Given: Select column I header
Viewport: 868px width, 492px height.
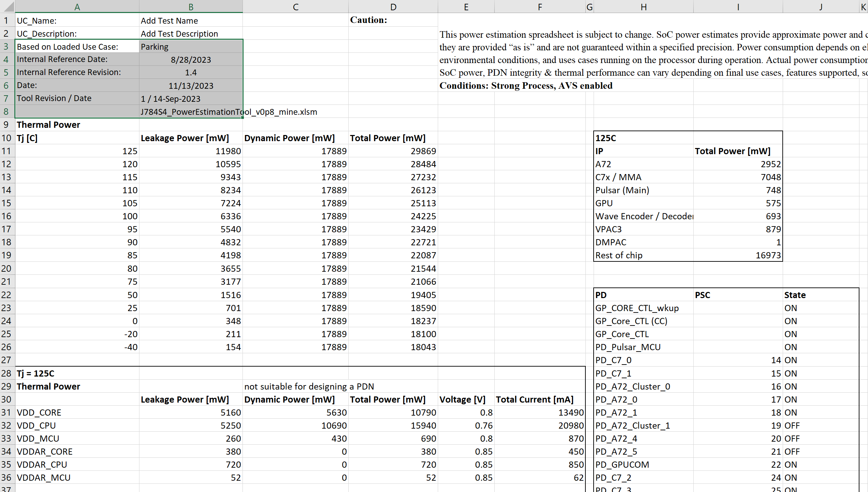Looking at the screenshot, I should click(x=738, y=7).
